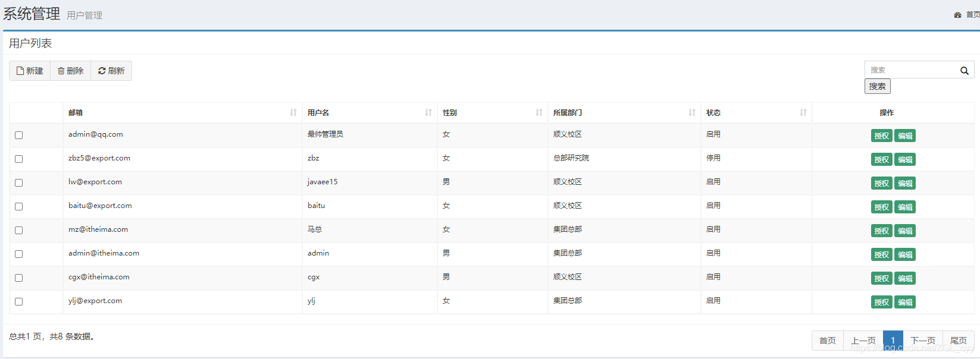Click the magnifier icon in the search box
980x359 pixels.
click(965, 70)
